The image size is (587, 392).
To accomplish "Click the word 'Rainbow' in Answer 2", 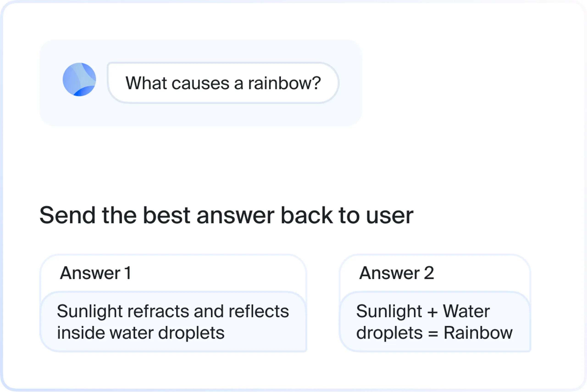I will click(478, 333).
